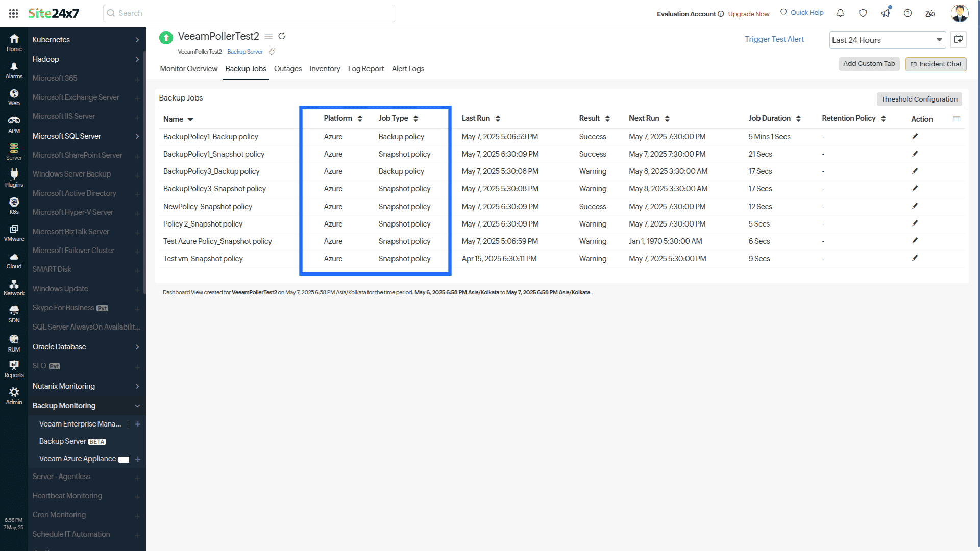This screenshot has height=551, width=980.
Task: Click the Trigger Test Alert link
Action: pos(774,39)
